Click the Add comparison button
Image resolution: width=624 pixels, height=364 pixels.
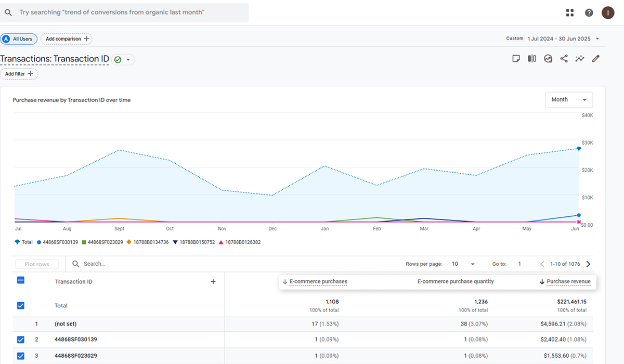(x=67, y=39)
